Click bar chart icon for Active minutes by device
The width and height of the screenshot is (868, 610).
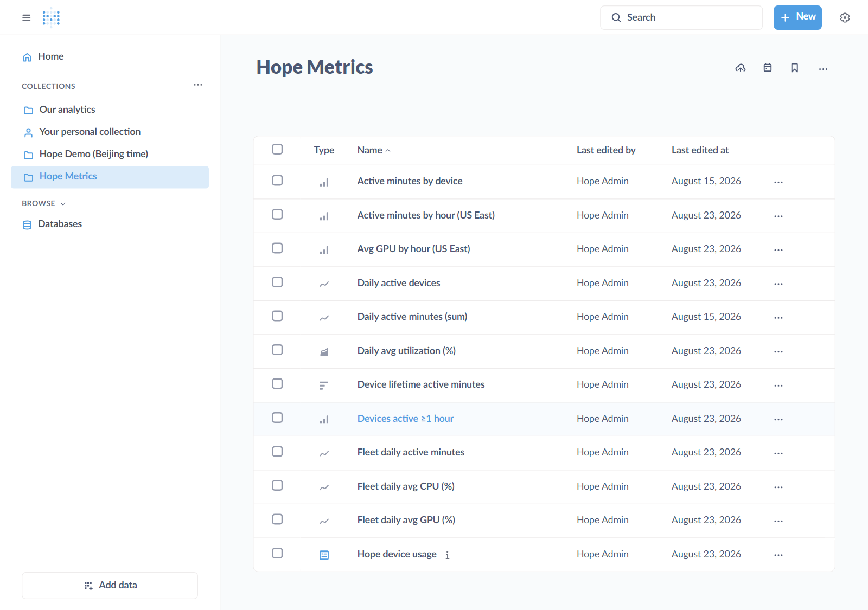pos(324,182)
